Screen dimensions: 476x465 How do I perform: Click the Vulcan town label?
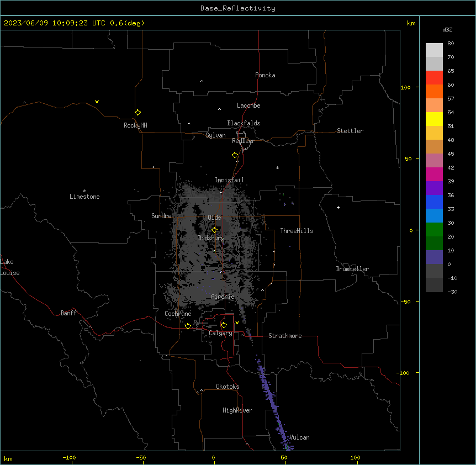tap(299, 437)
